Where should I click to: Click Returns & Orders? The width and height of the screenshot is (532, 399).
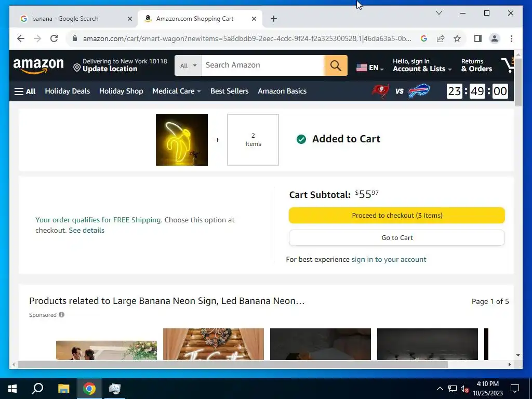(x=476, y=65)
